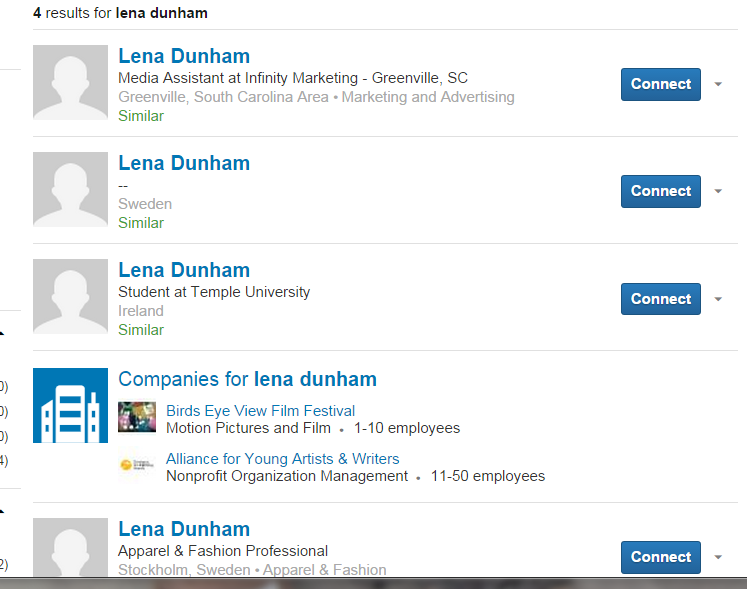This screenshot has width=747, height=589.
Task: Connect with Lena Dunham from Sweden
Action: click(660, 191)
